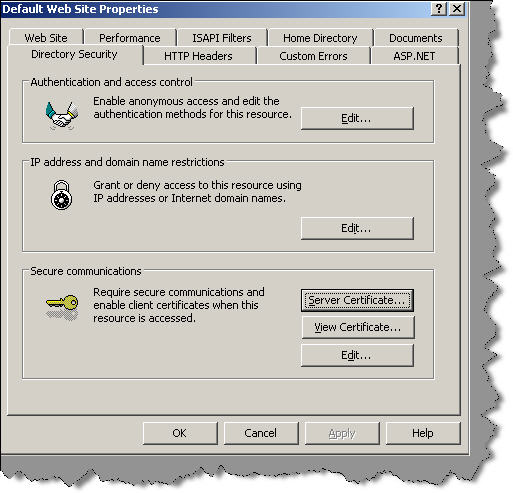Edit IP address and domain restrictions
This screenshot has width=513, height=493.
coord(357,228)
